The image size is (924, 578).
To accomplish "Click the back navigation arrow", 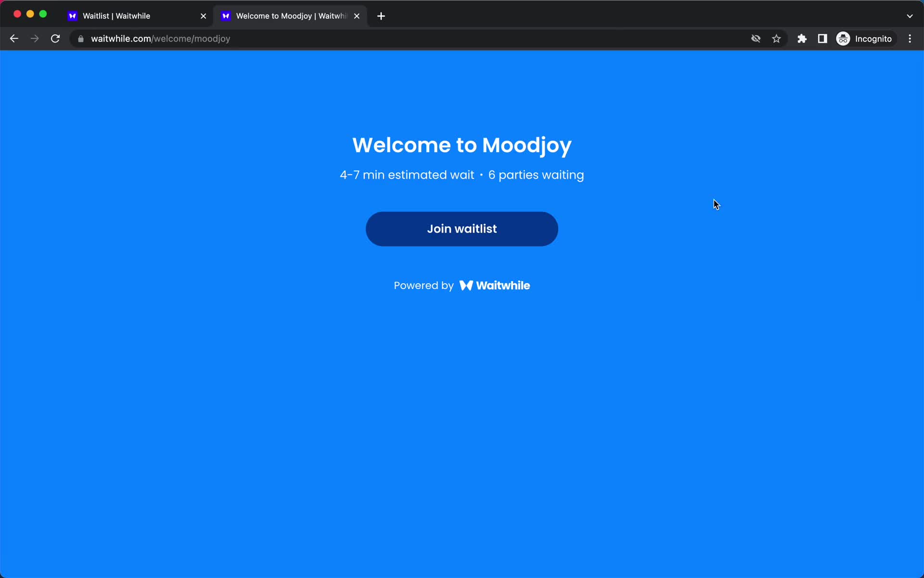I will click(x=13, y=39).
